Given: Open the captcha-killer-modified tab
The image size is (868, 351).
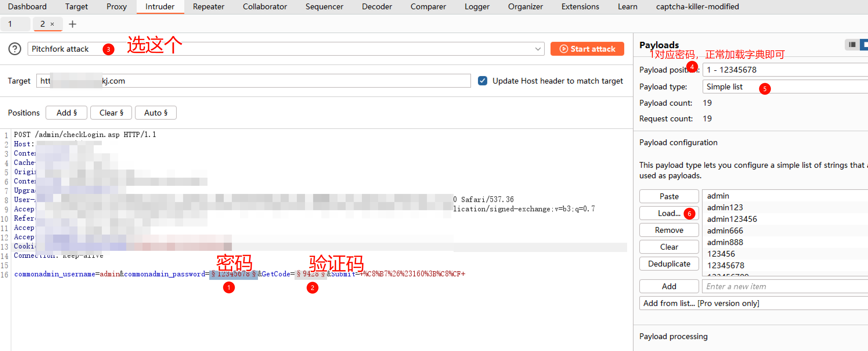Looking at the screenshot, I should tap(697, 6).
